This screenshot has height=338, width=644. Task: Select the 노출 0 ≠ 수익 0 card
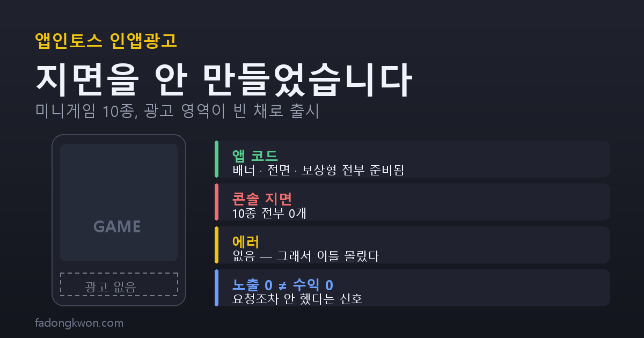412,288
